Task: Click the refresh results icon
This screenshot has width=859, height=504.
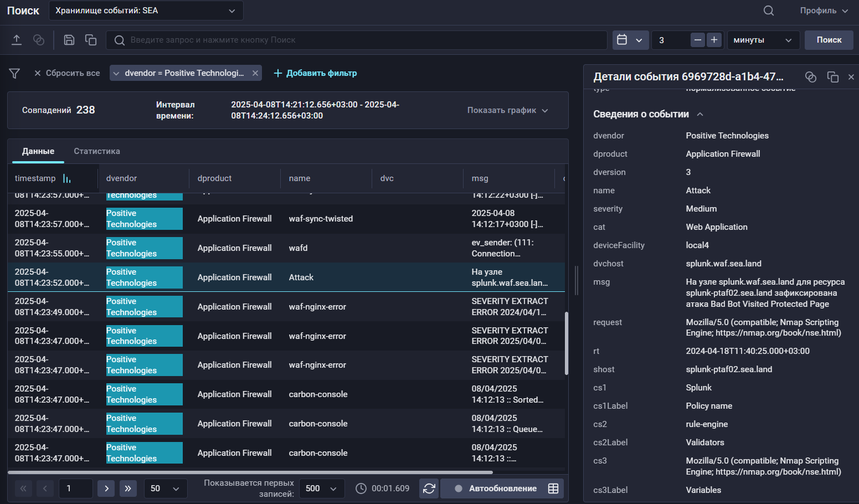Action: point(429,488)
